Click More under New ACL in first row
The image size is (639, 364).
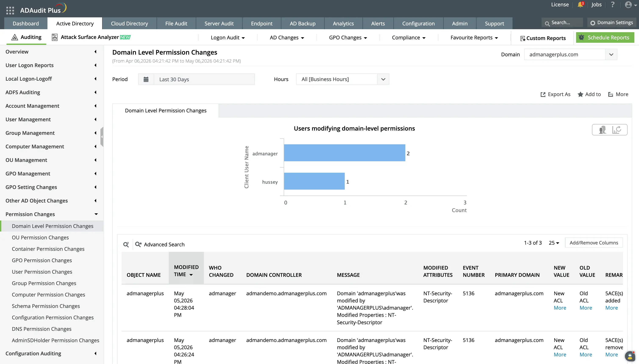click(x=560, y=308)
